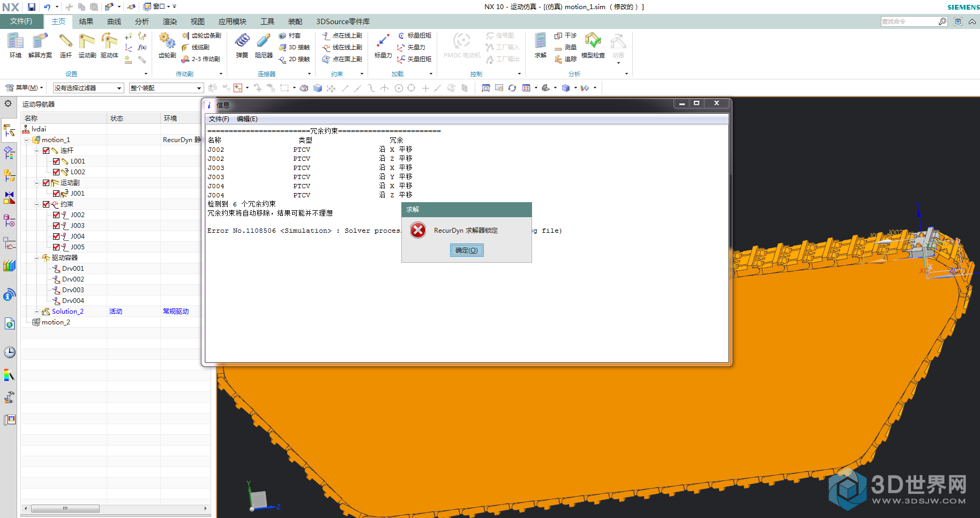The image size is (980, 518).
Task: Collapse the 约束 tree node
Action: click(36, 204)
